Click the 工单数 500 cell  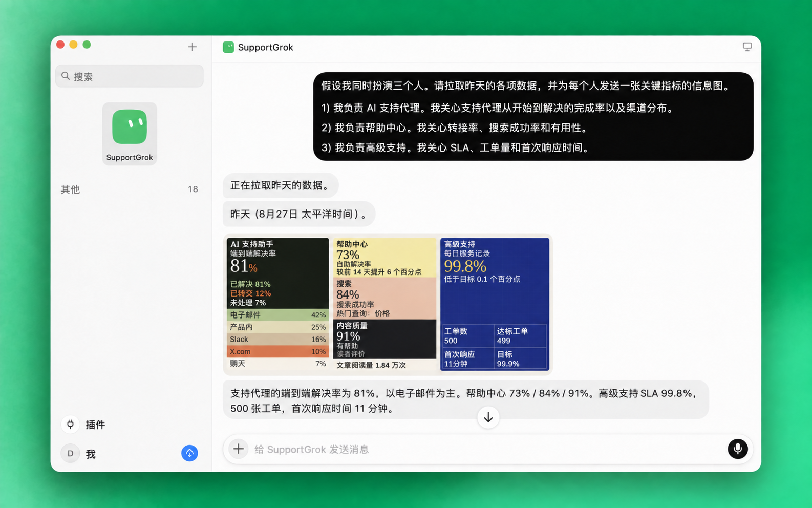pos(467,336)
